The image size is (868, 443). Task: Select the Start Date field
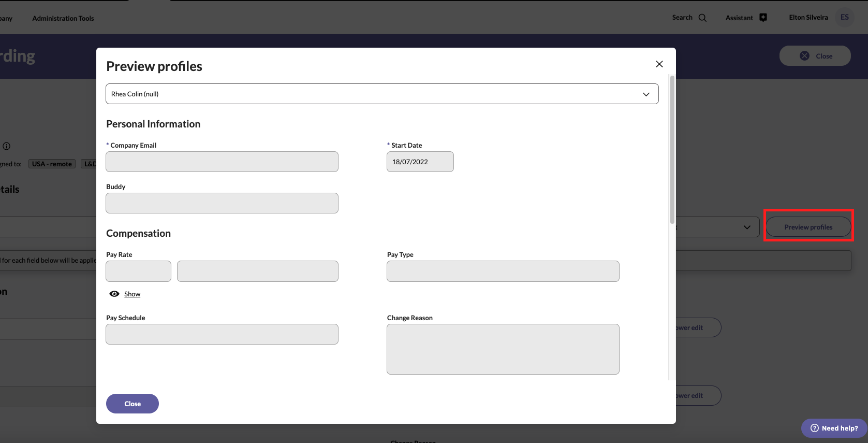(420, 162)
